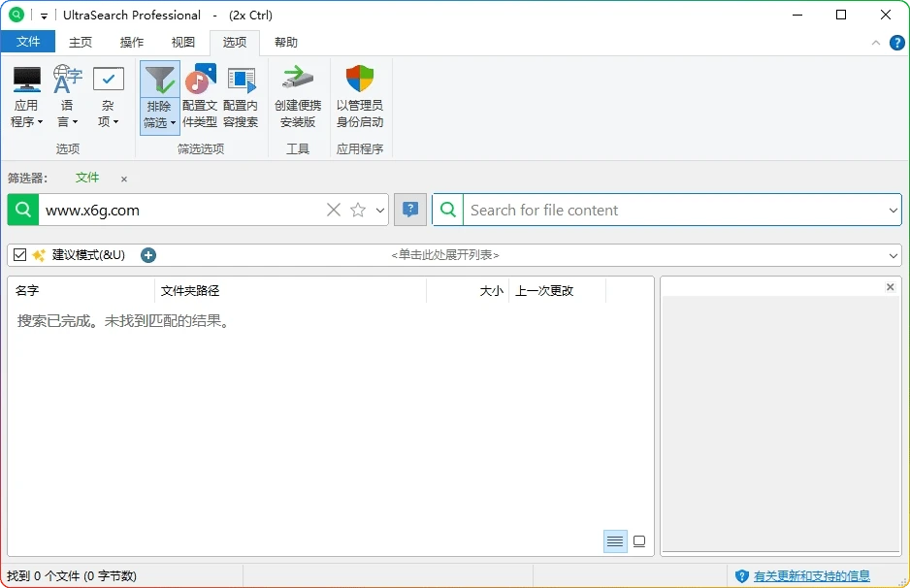Viewport: 910px width, 588px height.
Task: Expand the suggestion list chevron
Action: click(x=894, y=255)
